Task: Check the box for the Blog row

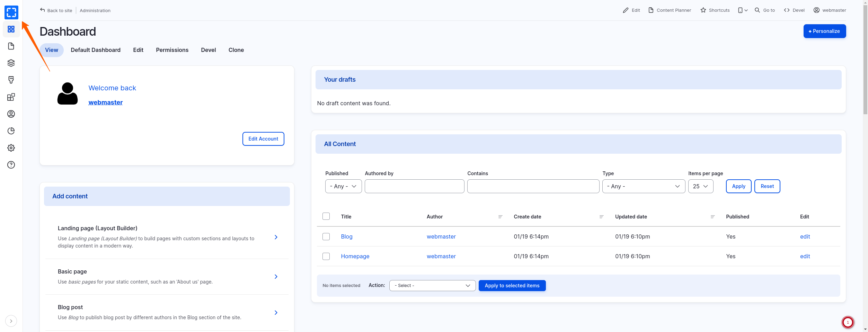Action: 326,236
